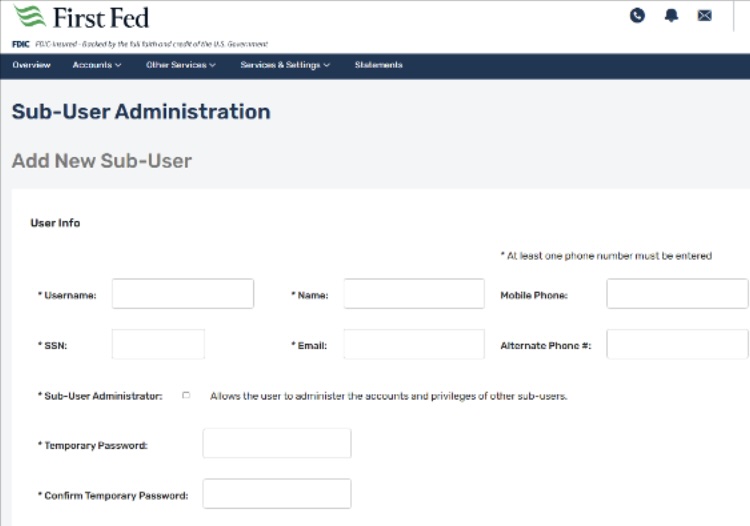This screenshot has height=526, width=750.
Task: Focus the SSN input field
Action: [x=158, y=344]
